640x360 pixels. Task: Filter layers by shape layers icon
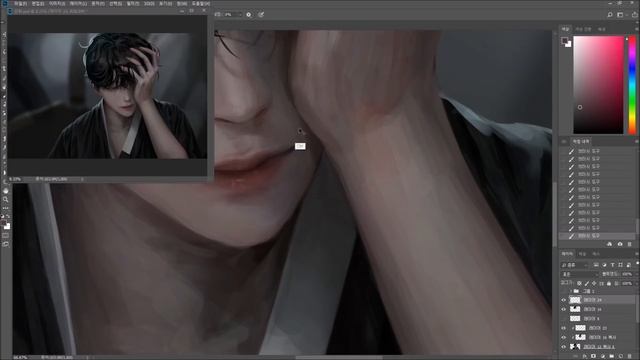[x=620, y=265]
